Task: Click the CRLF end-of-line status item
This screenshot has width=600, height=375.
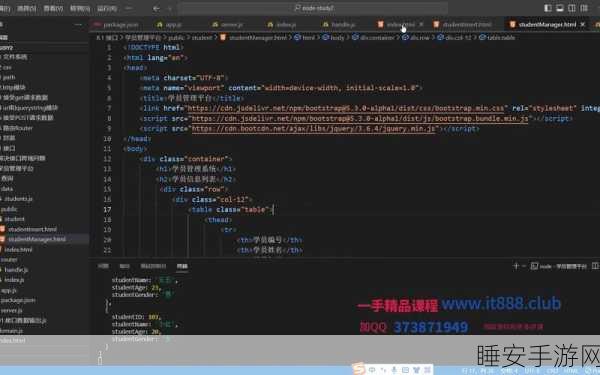Action: click(x=553, y=370)
